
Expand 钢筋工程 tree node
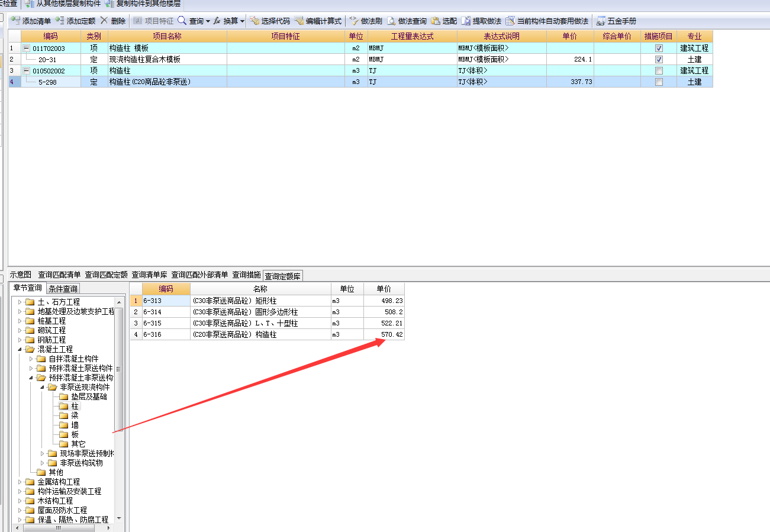pyautogui.click(x=20, y=340)
